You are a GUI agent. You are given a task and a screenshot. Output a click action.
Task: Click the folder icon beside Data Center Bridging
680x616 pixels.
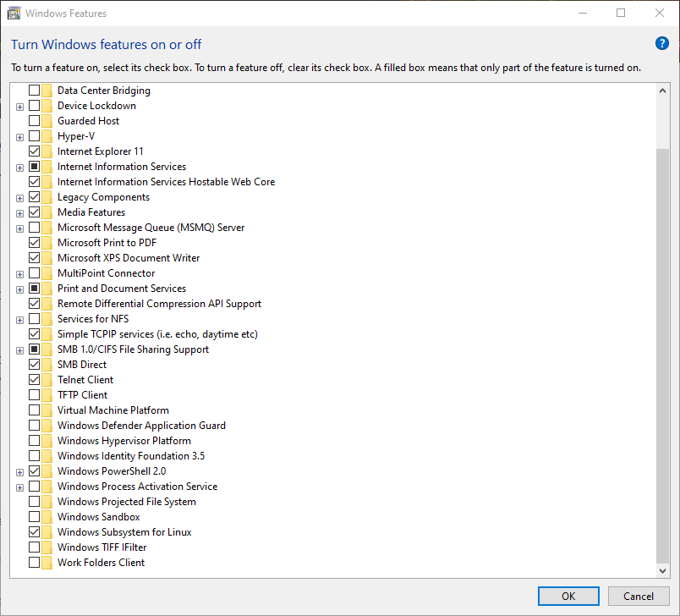tap(47, 91)
